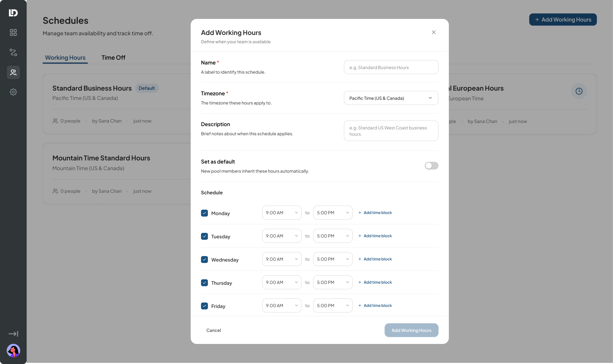Image resolution: width=613 pixels, height=364 pixels.
Task: Uncheck the Monday checkbox
Action: click(205, 213)
